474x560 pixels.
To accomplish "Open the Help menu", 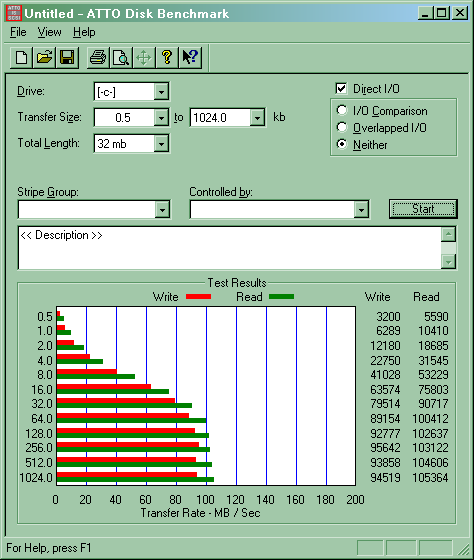I will point(84,32).
